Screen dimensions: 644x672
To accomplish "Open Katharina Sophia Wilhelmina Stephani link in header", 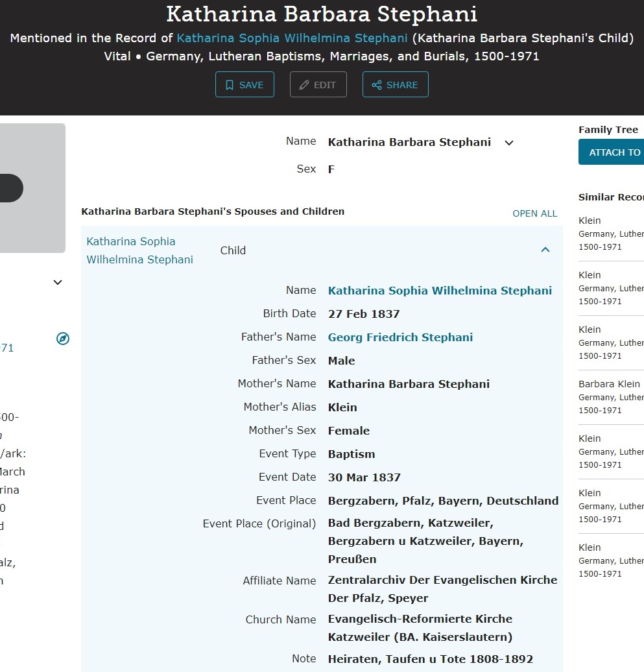I will click(292, 38).
